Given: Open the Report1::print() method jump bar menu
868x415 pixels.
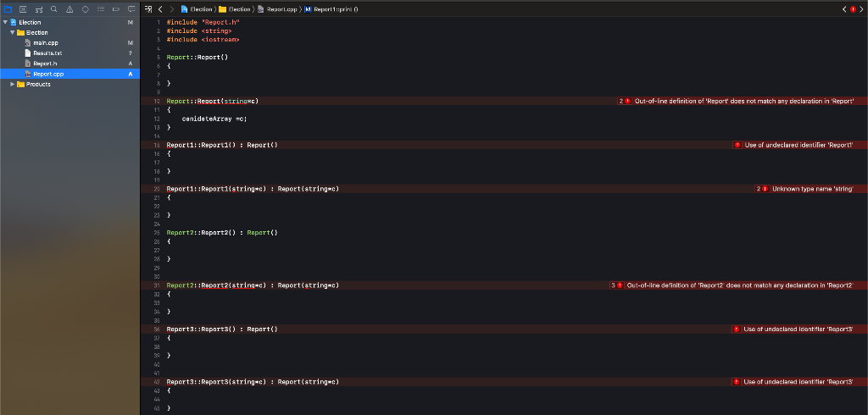Looking at the screenshot, I should [331, 8].
